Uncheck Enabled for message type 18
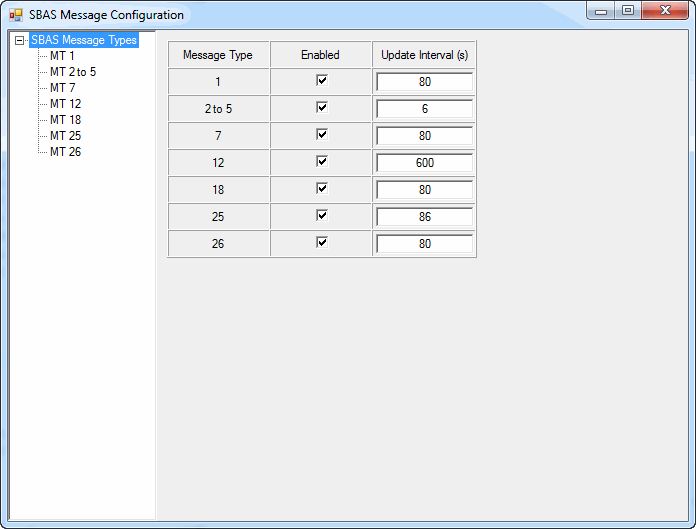The height and width of the screenshot is (529, 696). [322, 189]
